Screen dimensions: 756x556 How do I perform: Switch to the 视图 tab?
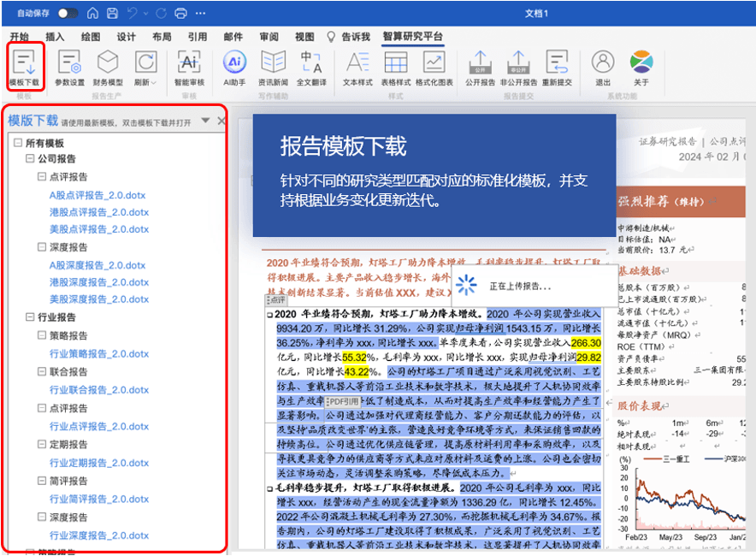304,37
